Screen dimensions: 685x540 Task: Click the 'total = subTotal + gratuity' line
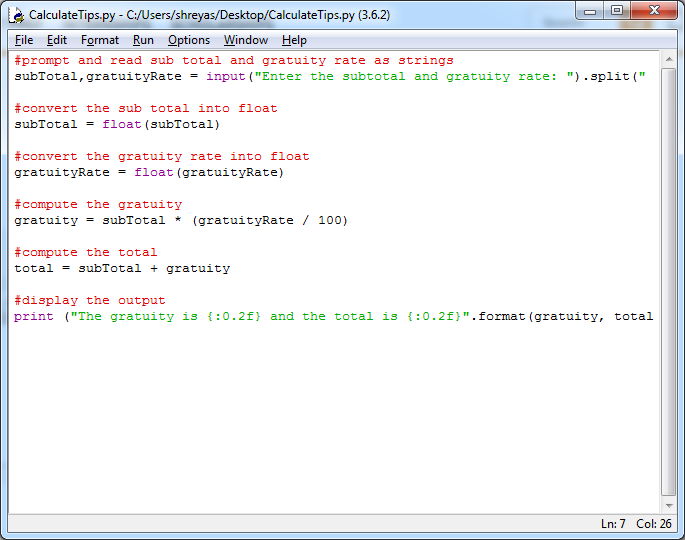[122, 269]
